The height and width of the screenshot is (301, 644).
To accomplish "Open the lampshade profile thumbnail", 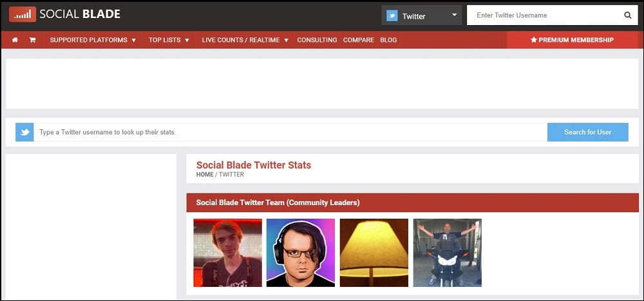I will pos(374,253).
